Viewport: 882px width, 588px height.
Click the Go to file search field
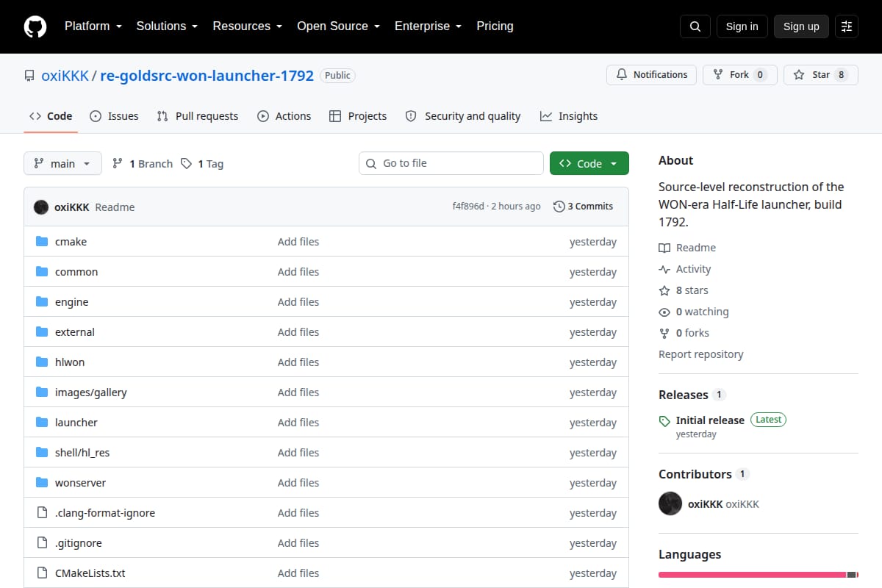point(451,163)
